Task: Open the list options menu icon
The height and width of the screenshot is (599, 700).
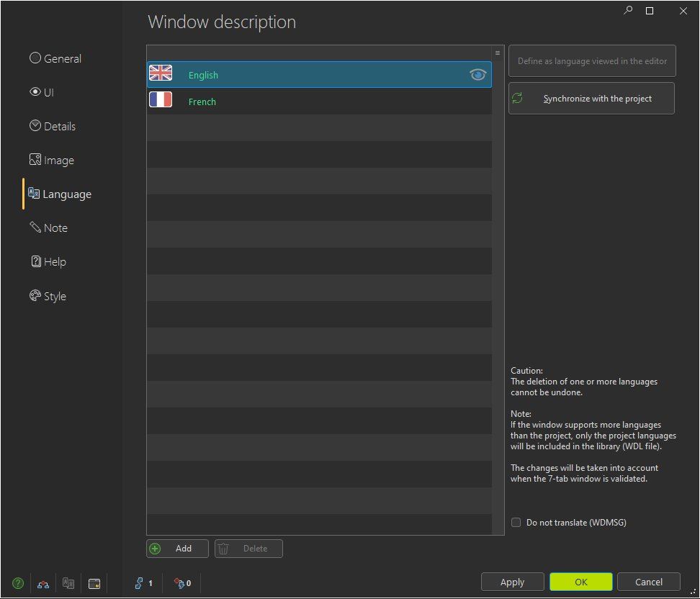Action: click(498, 53)
